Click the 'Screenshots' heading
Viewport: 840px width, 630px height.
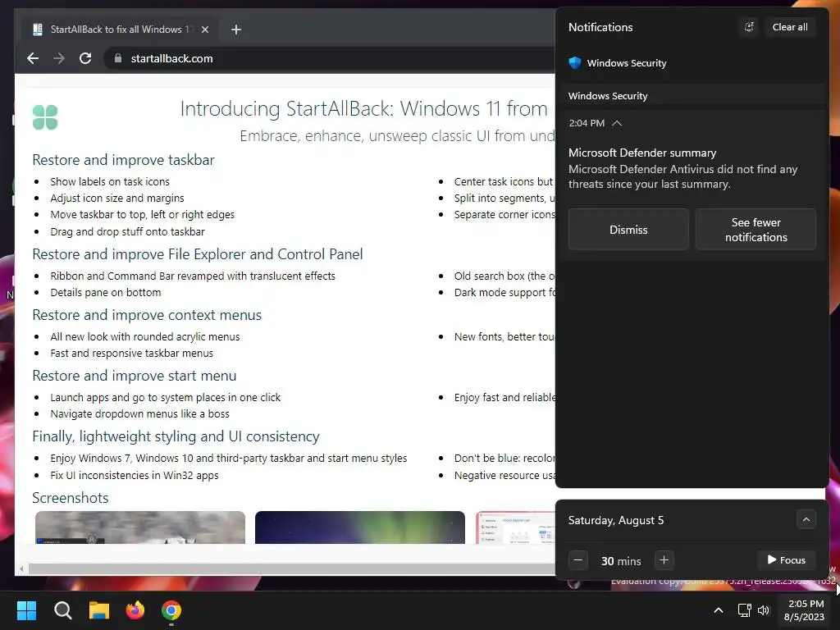pyautogui.click(x=71, y=498)
